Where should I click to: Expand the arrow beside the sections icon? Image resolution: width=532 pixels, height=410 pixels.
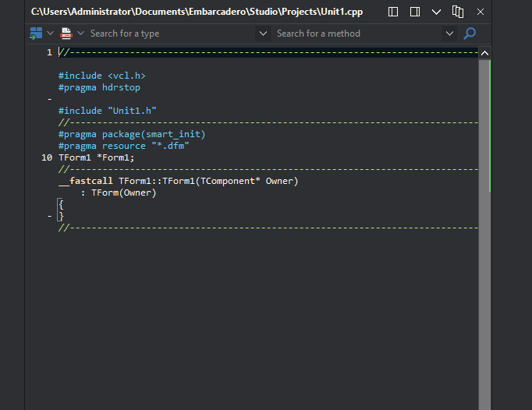coord(50,34)
